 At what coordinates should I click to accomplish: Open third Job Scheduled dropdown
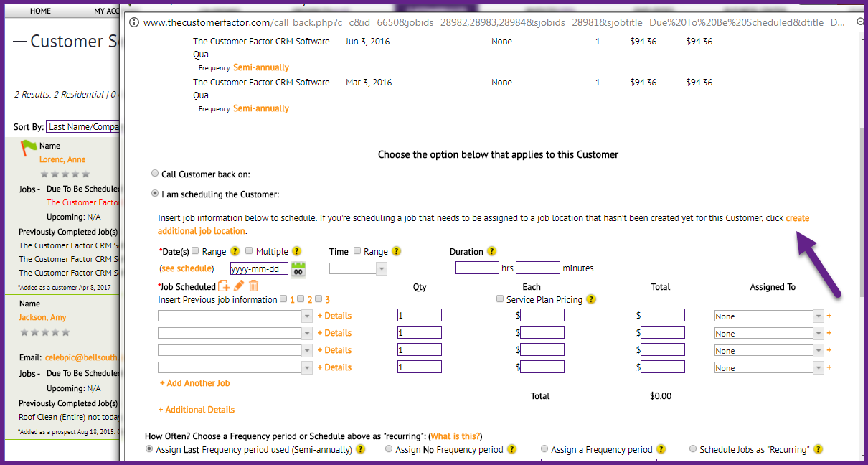[x=235, y=350]
